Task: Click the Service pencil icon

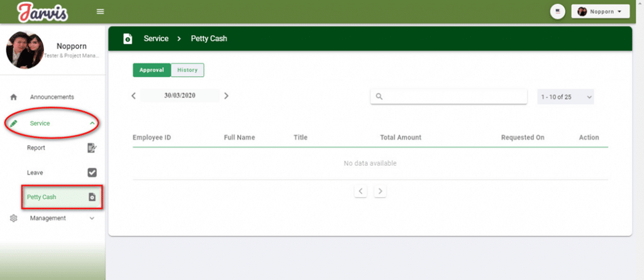Action: tap(13, 124)
